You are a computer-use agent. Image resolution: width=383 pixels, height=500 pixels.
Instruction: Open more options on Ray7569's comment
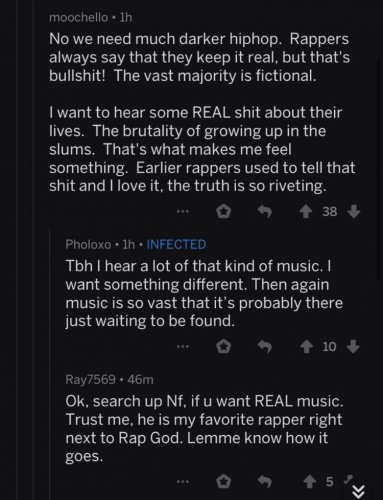pos(183,481)
